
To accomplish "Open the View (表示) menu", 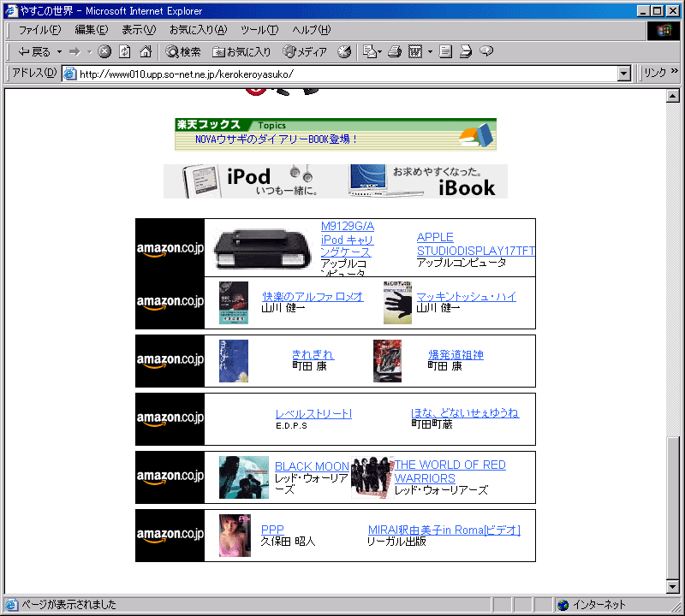I will tap(139, 30).
